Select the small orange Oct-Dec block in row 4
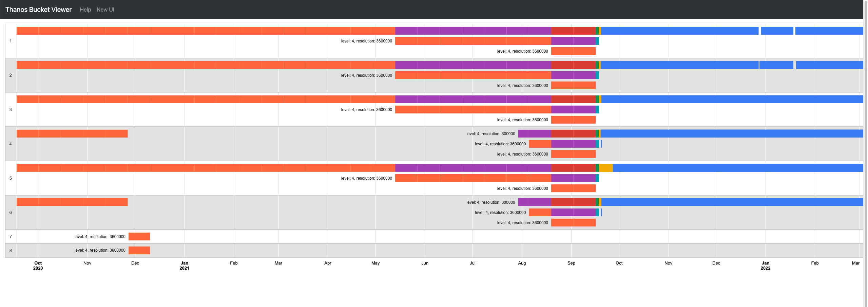The width and height of the screenshot is (868, 307). point(71,133)
